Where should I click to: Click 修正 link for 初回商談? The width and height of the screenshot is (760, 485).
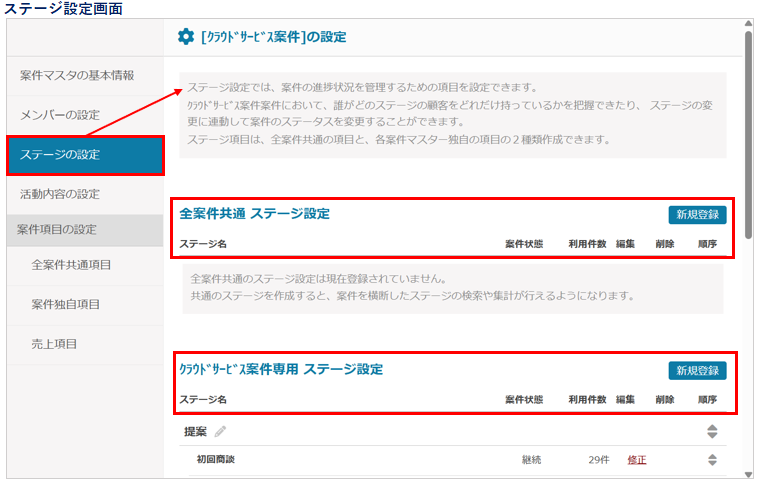(x=637, y=460)
